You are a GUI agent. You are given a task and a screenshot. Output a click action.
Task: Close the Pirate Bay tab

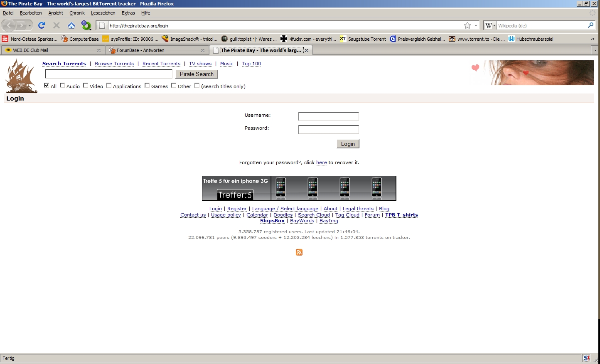[307, 50]
